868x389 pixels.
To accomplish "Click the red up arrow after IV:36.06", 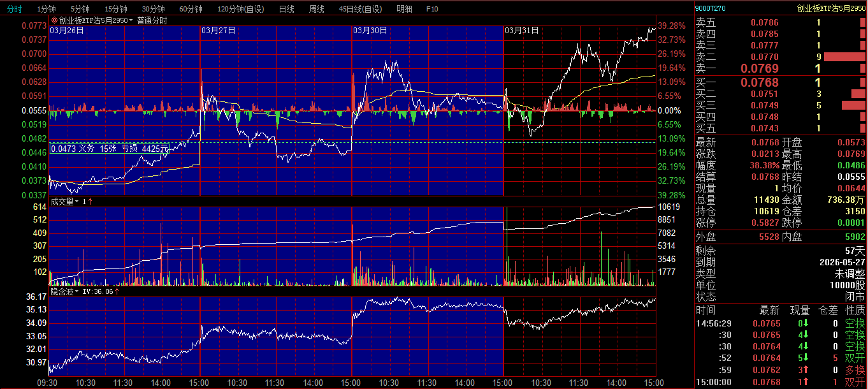I will (117, 291).
